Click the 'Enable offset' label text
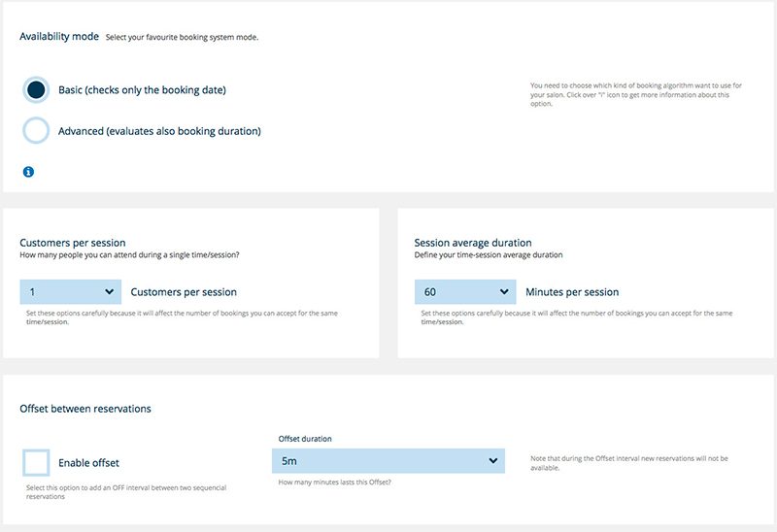 pos(88,463)
